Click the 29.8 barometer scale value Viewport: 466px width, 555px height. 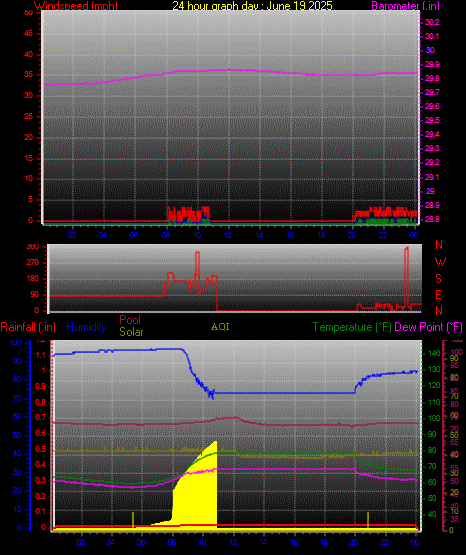[x=432, y=78]
